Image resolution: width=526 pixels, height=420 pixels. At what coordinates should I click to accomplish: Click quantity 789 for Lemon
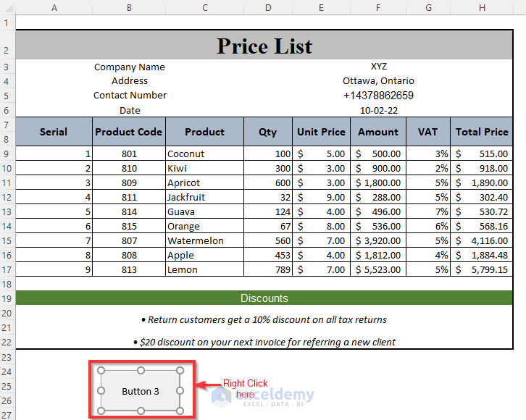(268, 269)
